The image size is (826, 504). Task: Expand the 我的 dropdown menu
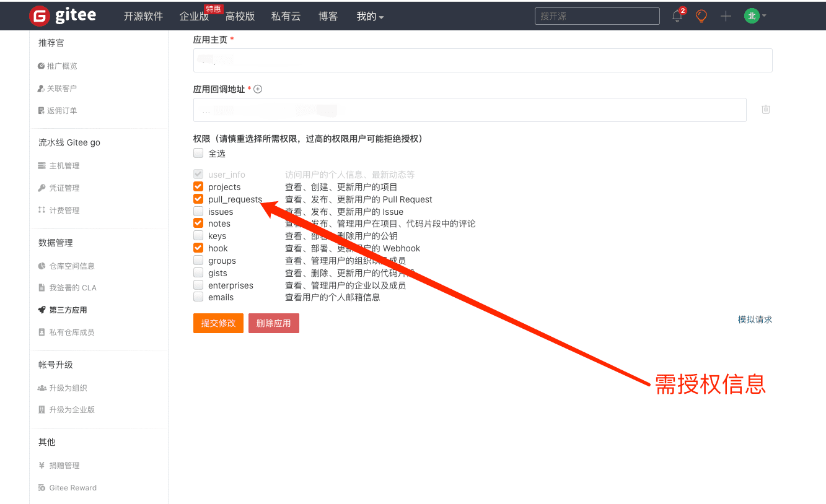click(370, 17)
